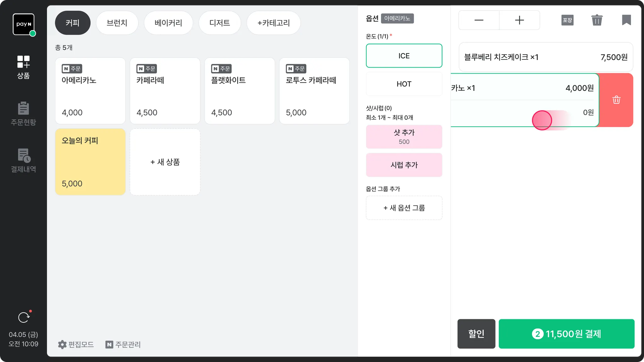Toggle 샷 추가 500 option
644x362 pixels.
tap(404, 137)
